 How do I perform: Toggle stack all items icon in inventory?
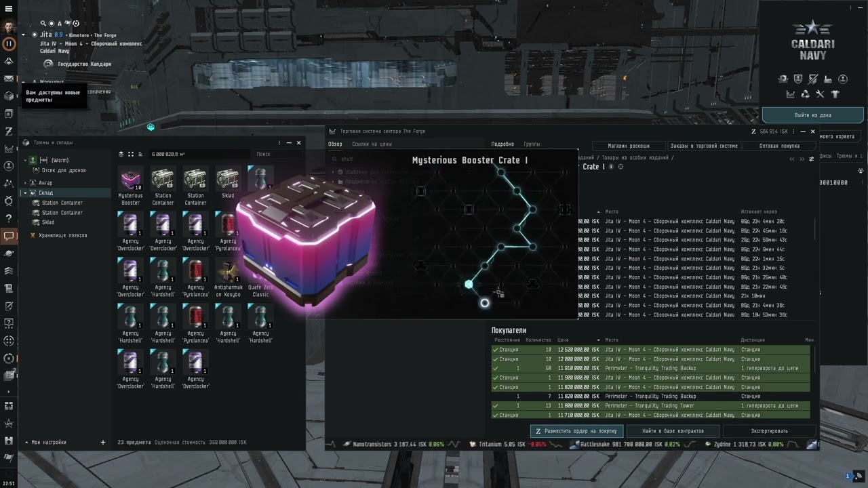click(x=121, y=154)
